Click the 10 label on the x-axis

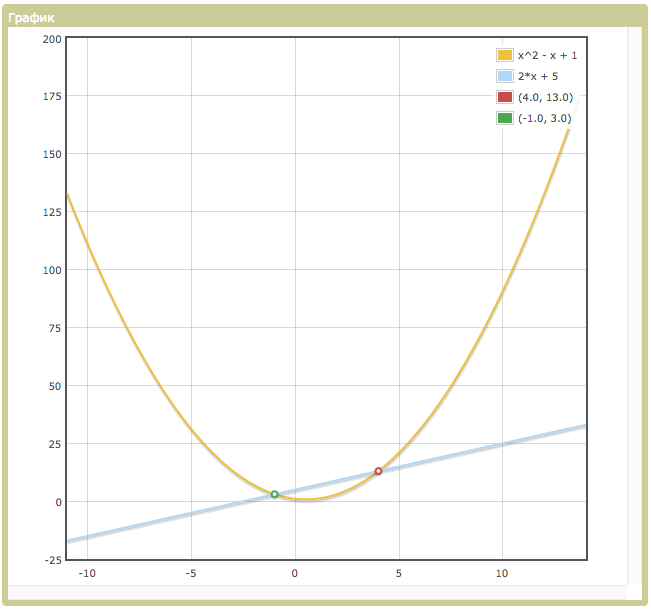click(x=503, y=574)
